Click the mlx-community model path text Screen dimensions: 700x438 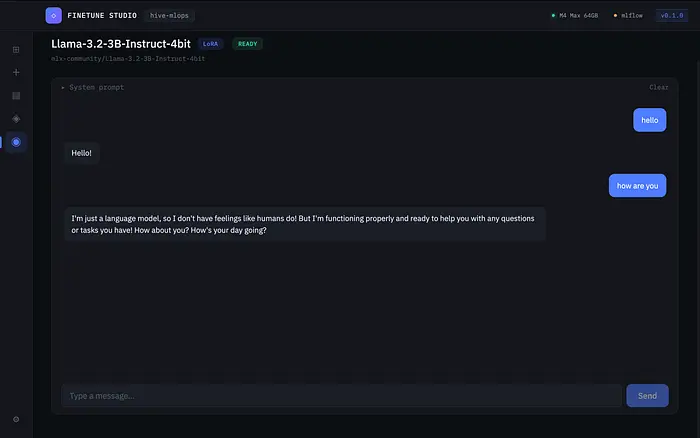coord(129,59)
